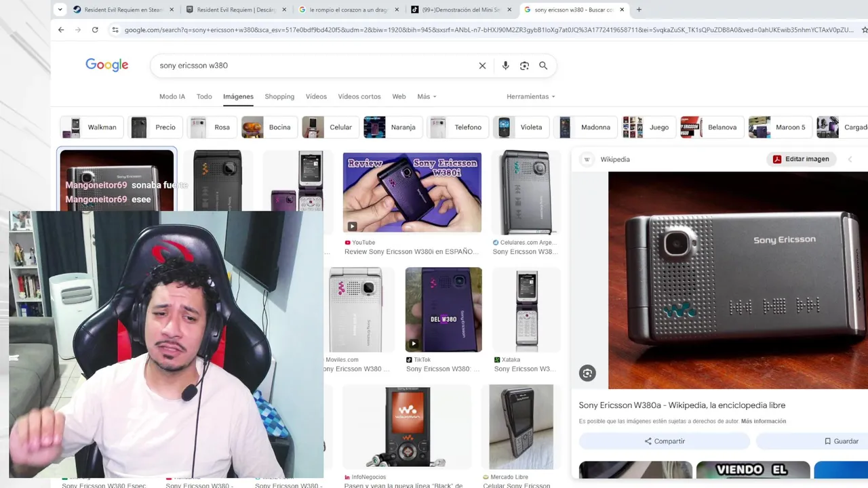
Task: Click the Guardar button
Action: 841,441
